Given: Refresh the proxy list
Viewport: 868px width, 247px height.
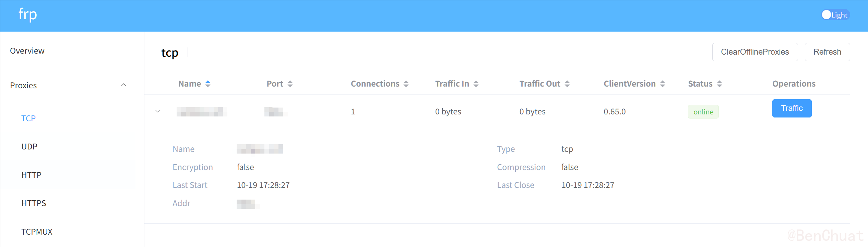Looking at the screenshot, I should pyautogui.click(x=827, y=52).
